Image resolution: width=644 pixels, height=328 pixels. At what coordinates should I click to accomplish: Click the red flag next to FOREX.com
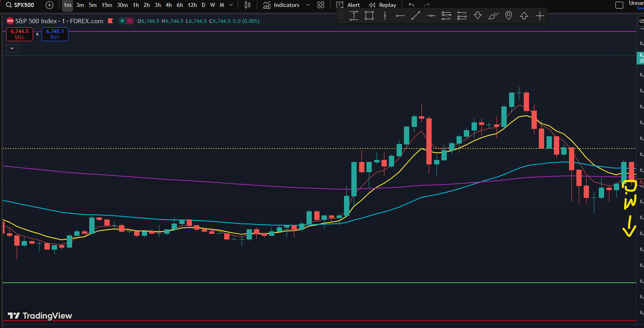(110, 21)
